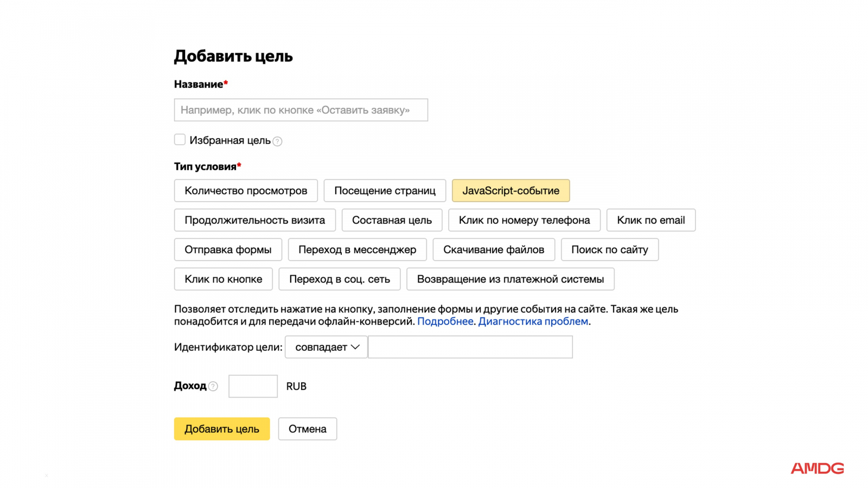Select Количество просмотров condition type

tap(246, 191)
